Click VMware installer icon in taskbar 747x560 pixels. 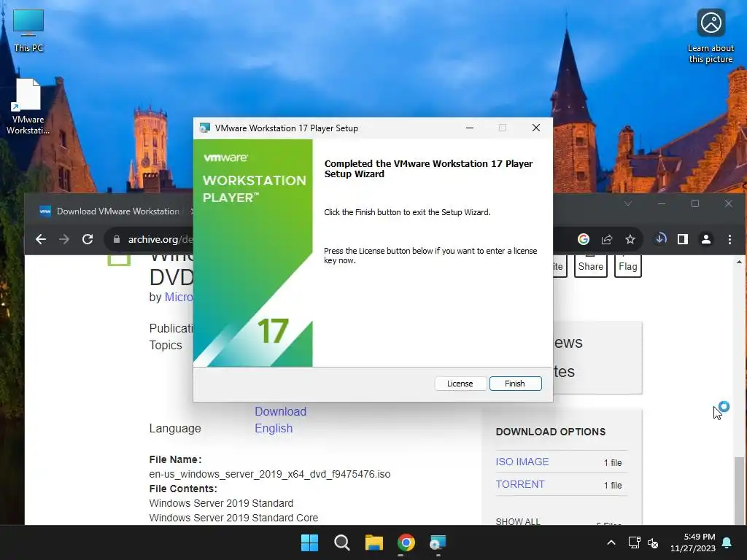[438, 542]
